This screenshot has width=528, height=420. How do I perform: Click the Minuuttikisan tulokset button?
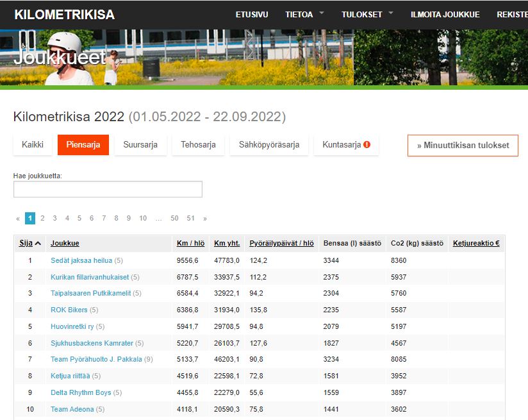[x=463, y=146]
